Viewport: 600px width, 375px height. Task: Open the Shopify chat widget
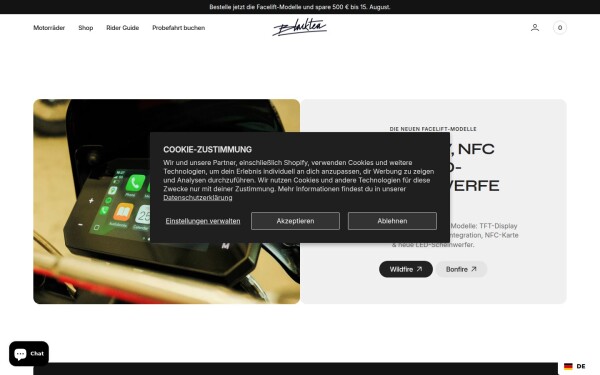29,354
